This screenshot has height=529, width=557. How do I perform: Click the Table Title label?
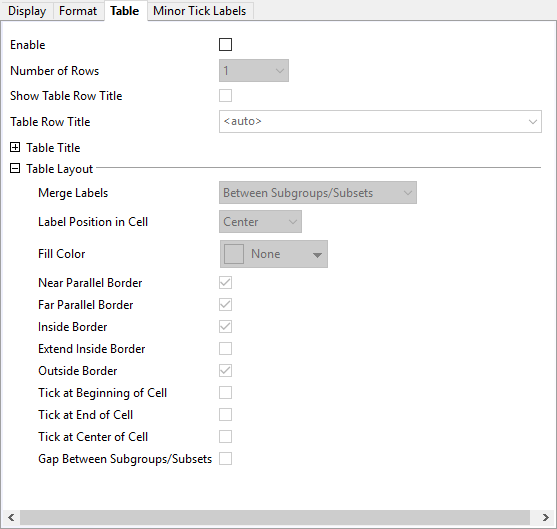[x=53, y=147]
